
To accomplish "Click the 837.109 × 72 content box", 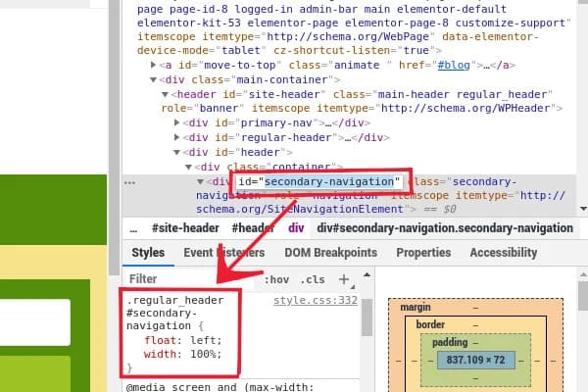I will (x=476, y=360).
